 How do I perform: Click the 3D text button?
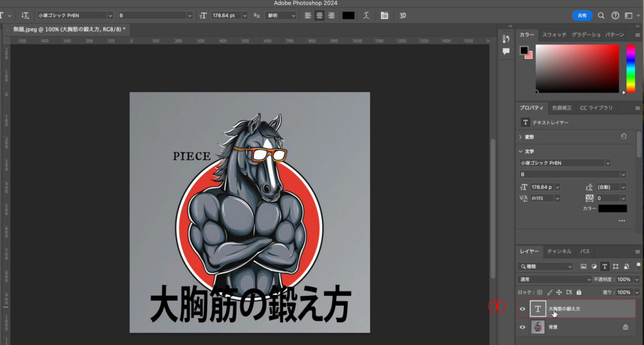pos(402,16)
